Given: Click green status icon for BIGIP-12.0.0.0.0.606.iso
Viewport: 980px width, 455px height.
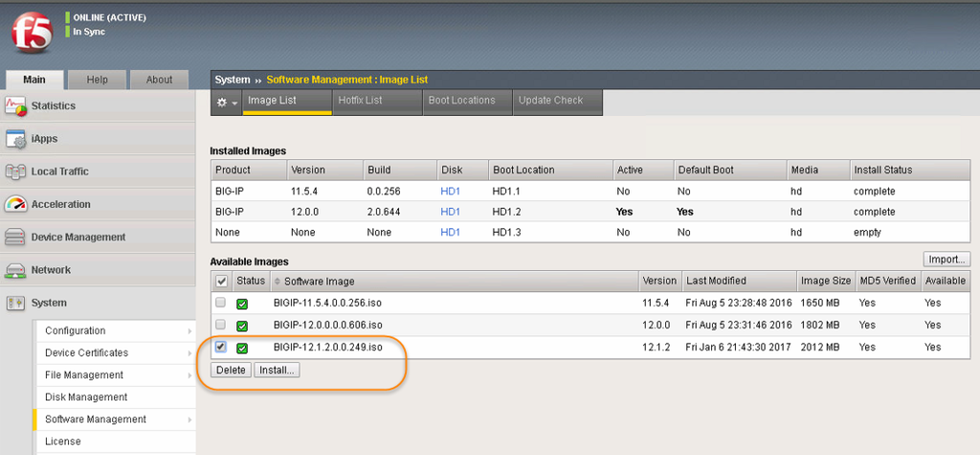Looking at the screenshot, I should (x=242, y=326).
